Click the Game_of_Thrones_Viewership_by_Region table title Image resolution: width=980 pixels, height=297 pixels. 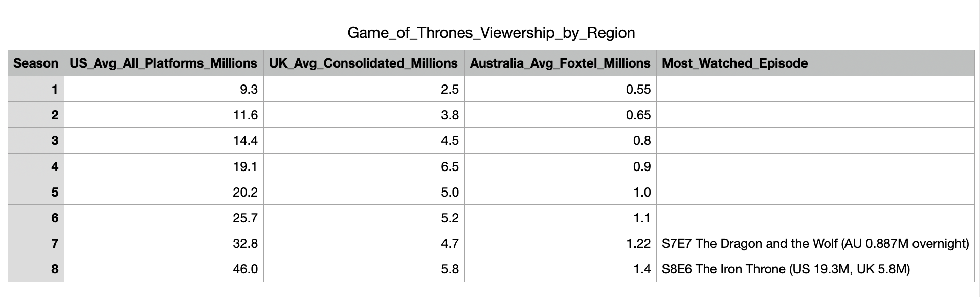[x=491, y=33]
